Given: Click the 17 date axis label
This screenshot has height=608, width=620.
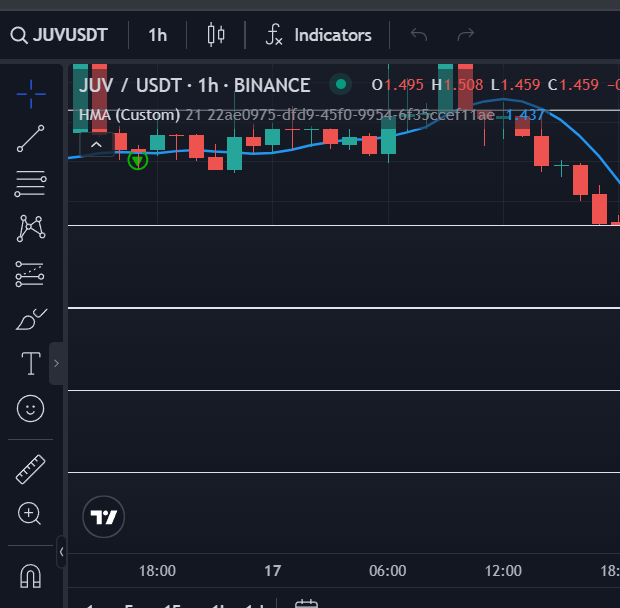Looking at the screenshot, I should [x=272, y=571].
